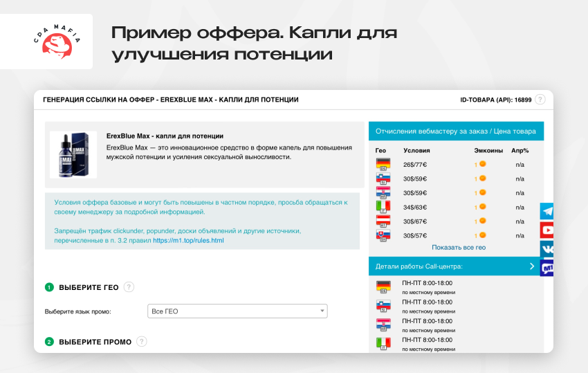Click the Slovakia flag in 30$/57€ row

click(383, 235)
